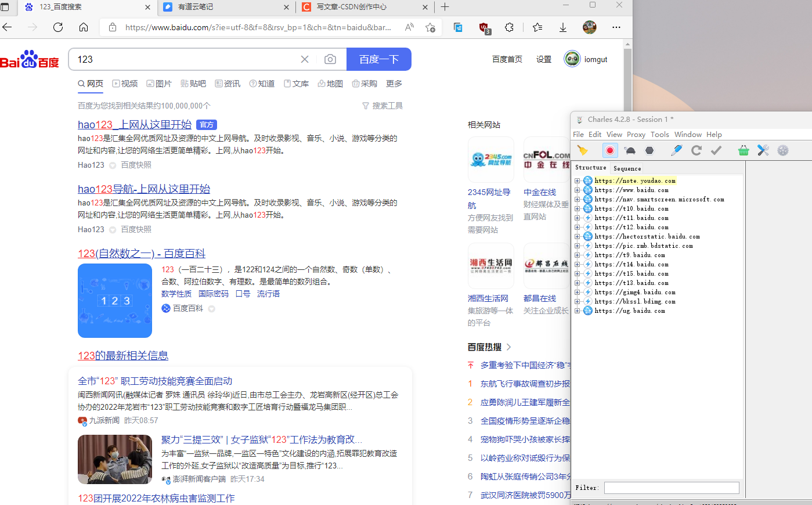Image resolution: width=812 pixels, height=505 pixels.
Task: Click the 百度一下 search button
Action: tap(379, 59)
